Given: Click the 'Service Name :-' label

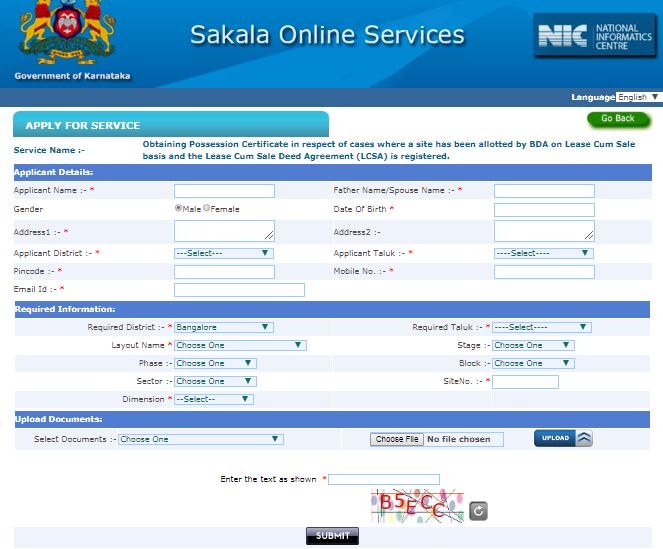Looking at the screenshot, I should pyautogui.click(x=49, y=150).
